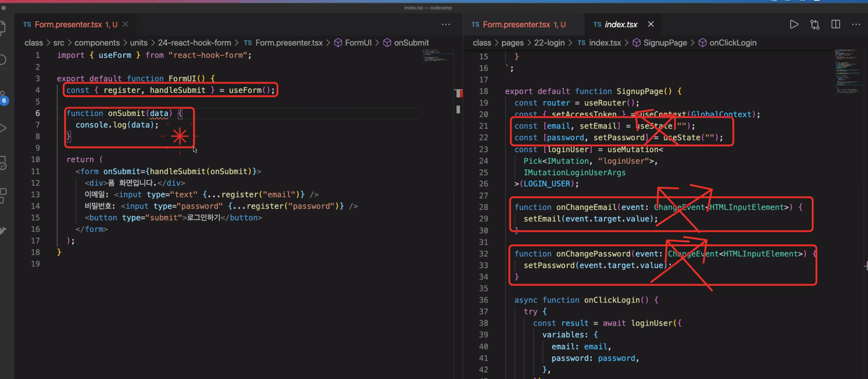Click SignupPage breadcrumb symbol
Image resolution: width=868 pixels, height=379 pixels.
[x=665, y=43]
